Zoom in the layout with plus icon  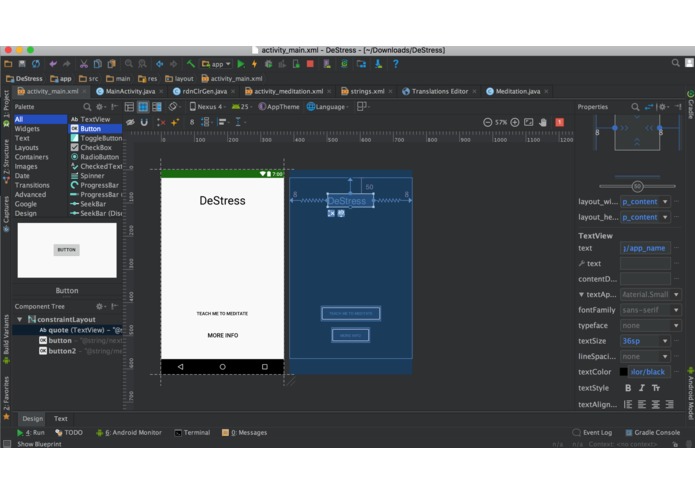(515, 122)
